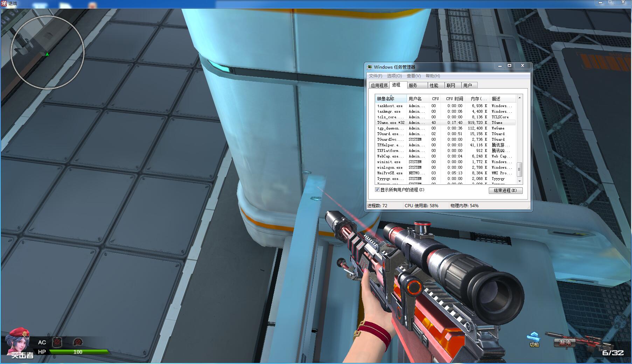The width and height of the screenshot is (632, 364).
Task: Select the tgp_daemon process row
Action: [445, 128]
